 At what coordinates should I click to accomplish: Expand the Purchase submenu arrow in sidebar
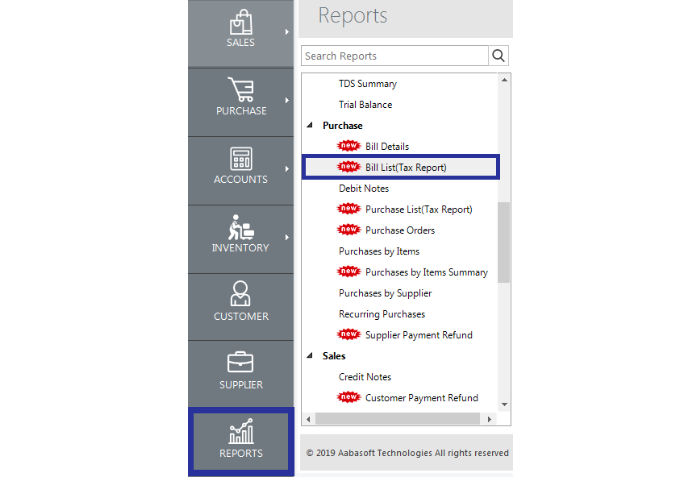pyautogui.click(x=287, y=100)
